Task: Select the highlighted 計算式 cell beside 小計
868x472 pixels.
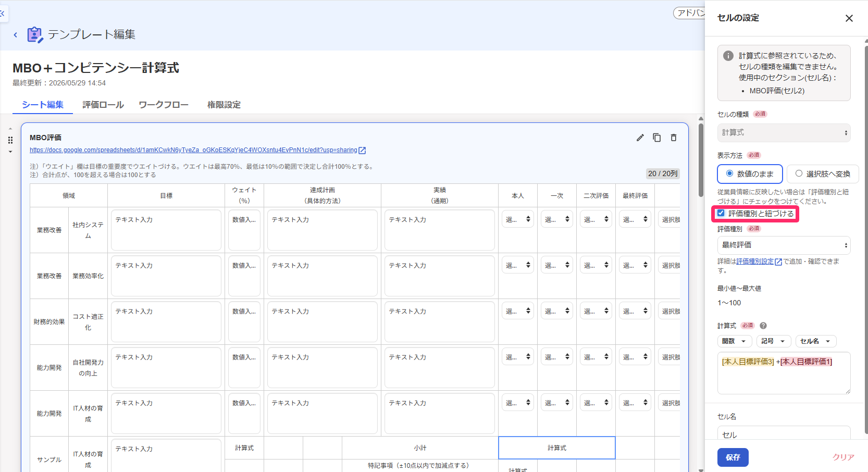Action: coord(557,448)
